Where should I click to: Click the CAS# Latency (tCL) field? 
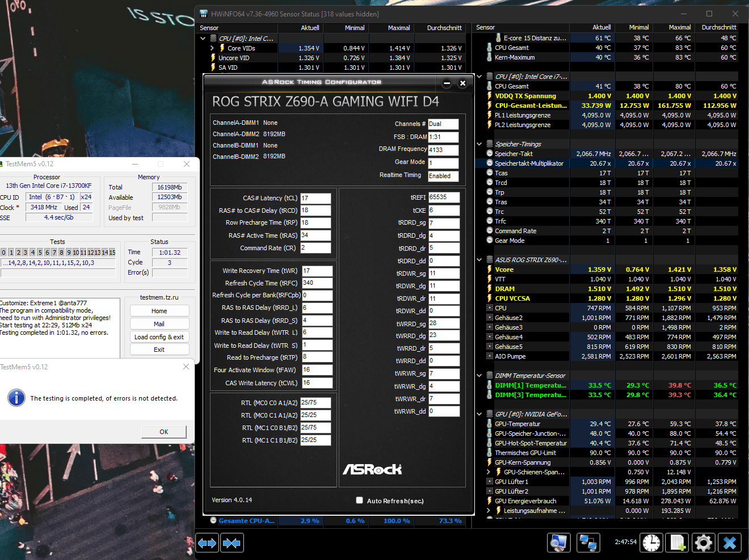tap(315, 199)
